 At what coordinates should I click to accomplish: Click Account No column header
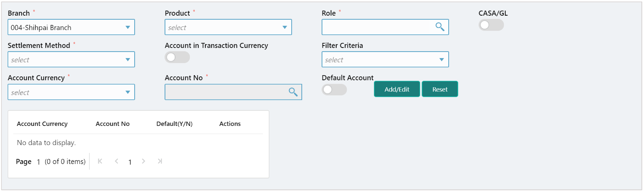[113, 124]
